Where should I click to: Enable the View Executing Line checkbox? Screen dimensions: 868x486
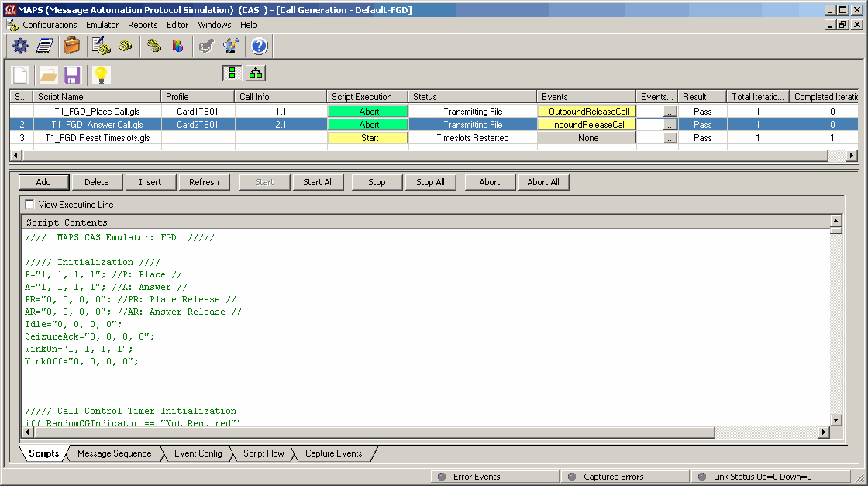(x=30, y=205)
